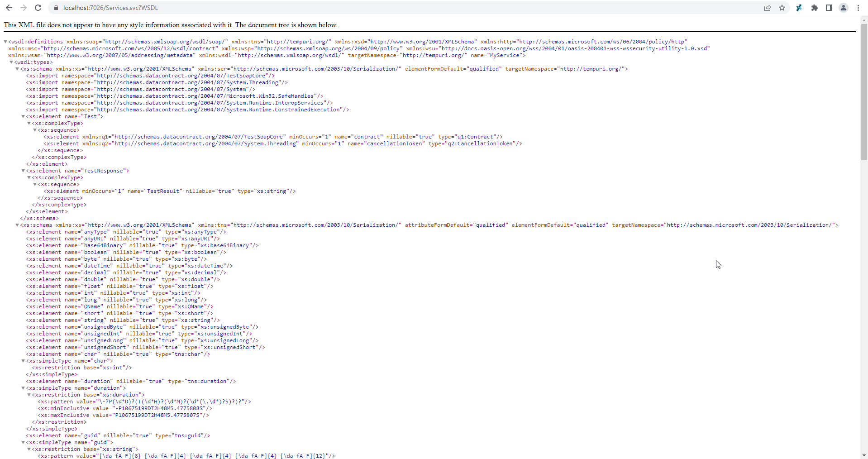This screenshot has height=459, width=868.
Task: Collapse xs:simpleType name="char" node
Action: (x=23, y=361)
